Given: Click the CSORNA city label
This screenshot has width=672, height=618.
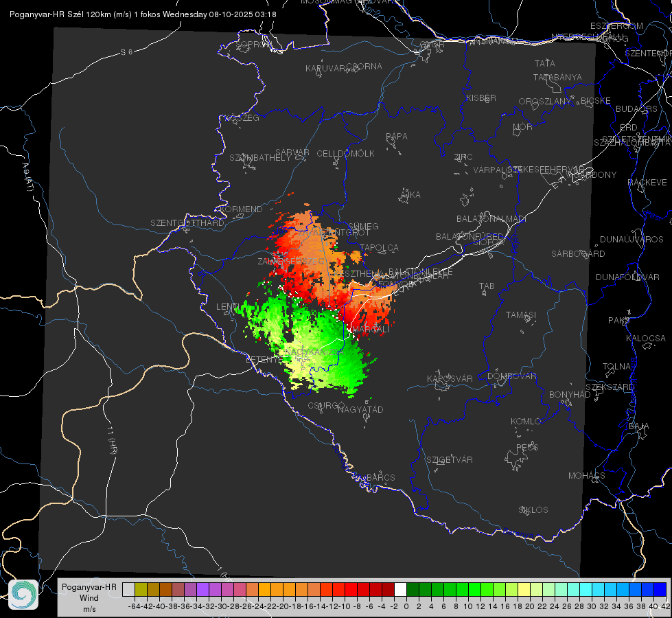Looking at the screenshot, I should (x=364, y=66).
